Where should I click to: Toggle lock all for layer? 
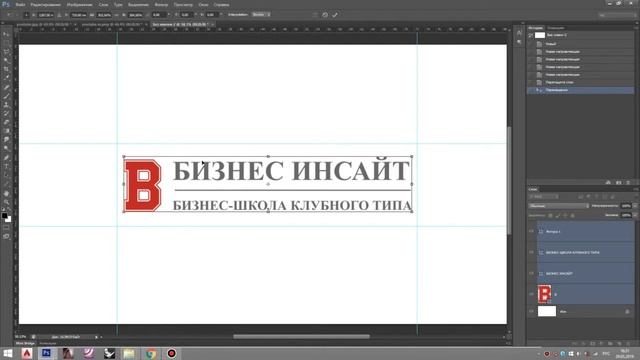573,216
